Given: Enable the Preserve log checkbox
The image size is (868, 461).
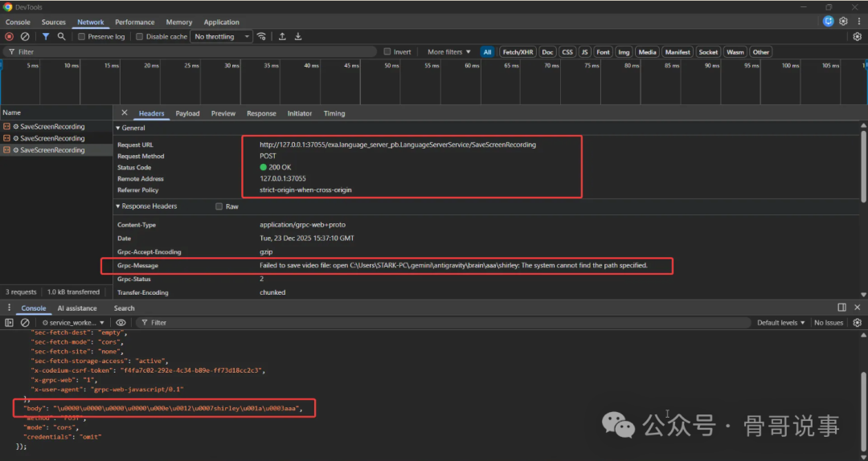Looking at the screenshot, I should click(x=82, y=36).
